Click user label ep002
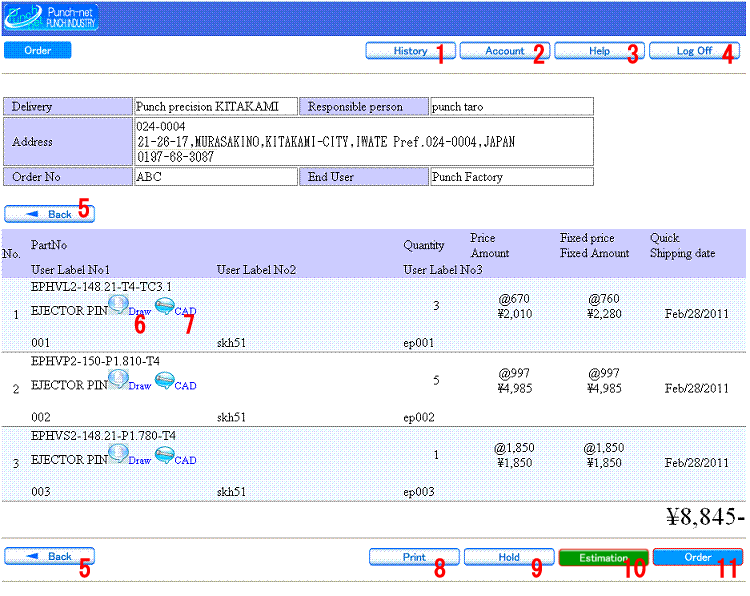This screenshot has width=750, height=596. [x=419, y=418]
